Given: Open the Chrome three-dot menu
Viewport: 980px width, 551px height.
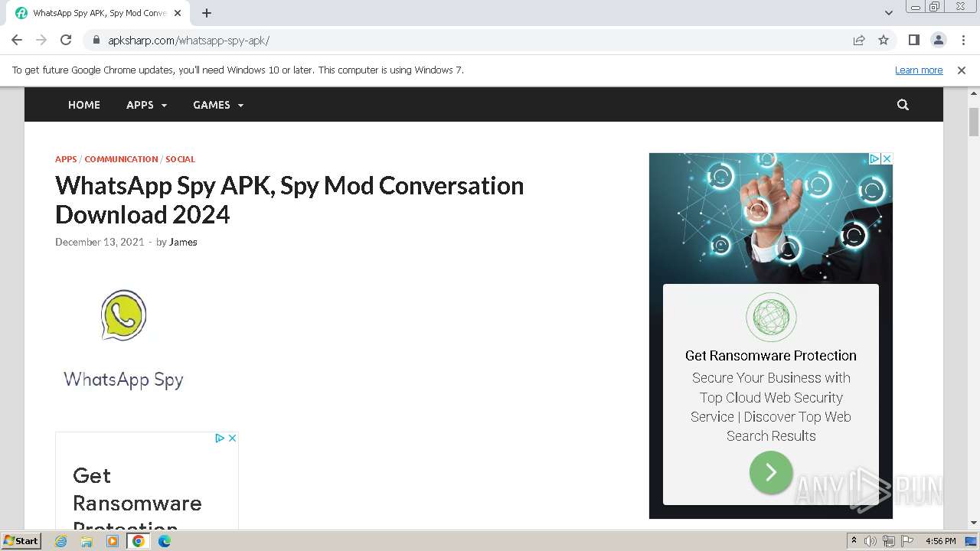Looking at the screenshot, I should (962, 40).
